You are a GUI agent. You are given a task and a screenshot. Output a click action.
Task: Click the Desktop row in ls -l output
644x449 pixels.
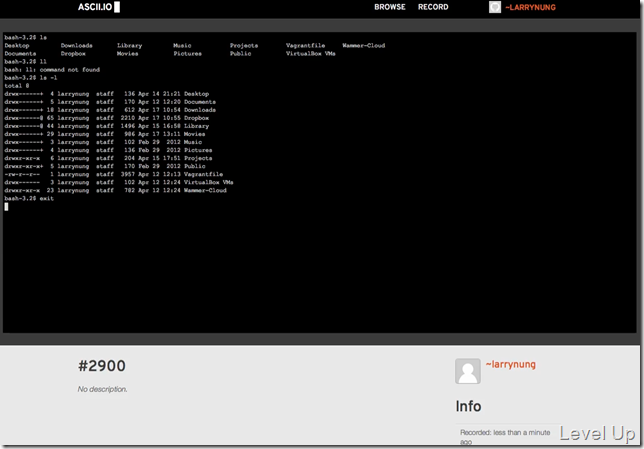[107, 94]
